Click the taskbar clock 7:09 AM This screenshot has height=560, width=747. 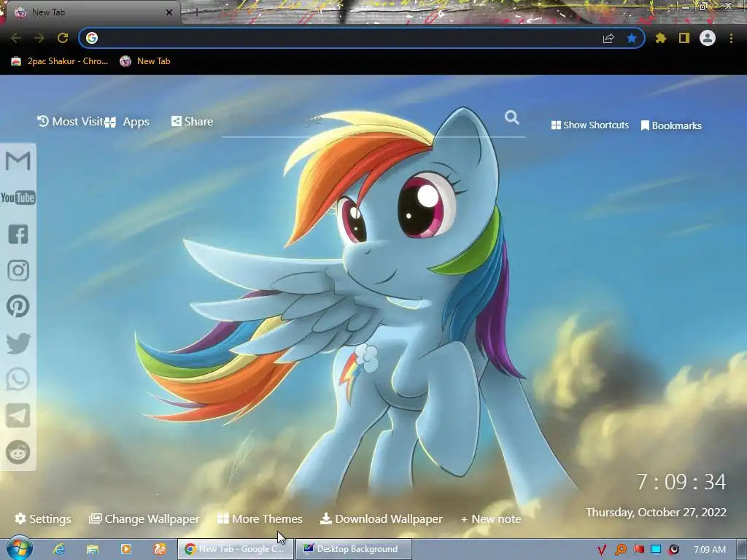tap(709, 550)
